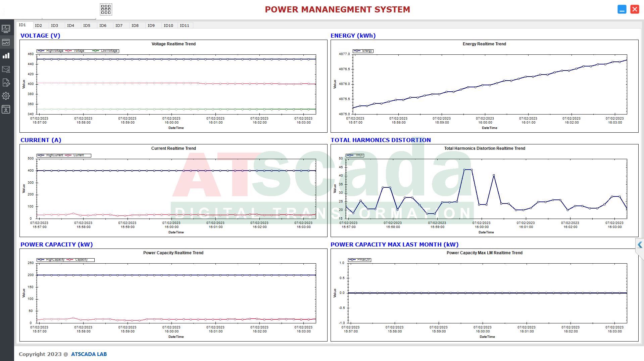Open the monitoring screen sidebar icon
Viewport: 644px width, 361px height.
click(6, 29)
